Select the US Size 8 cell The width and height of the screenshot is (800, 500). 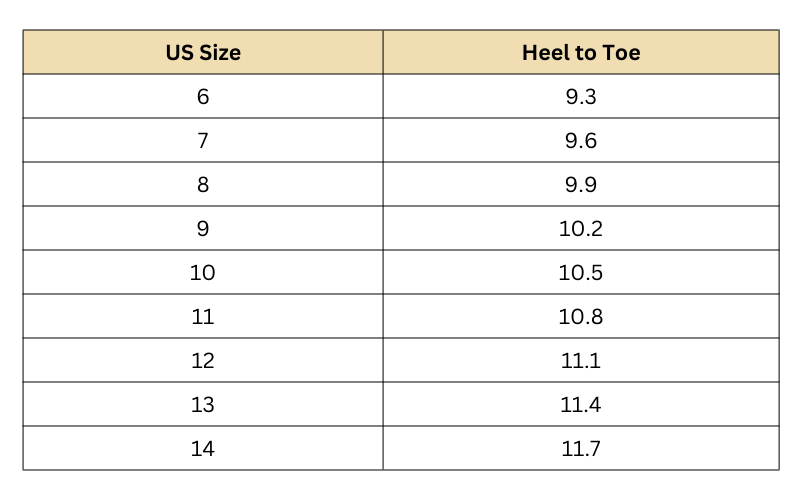(203, 185)
